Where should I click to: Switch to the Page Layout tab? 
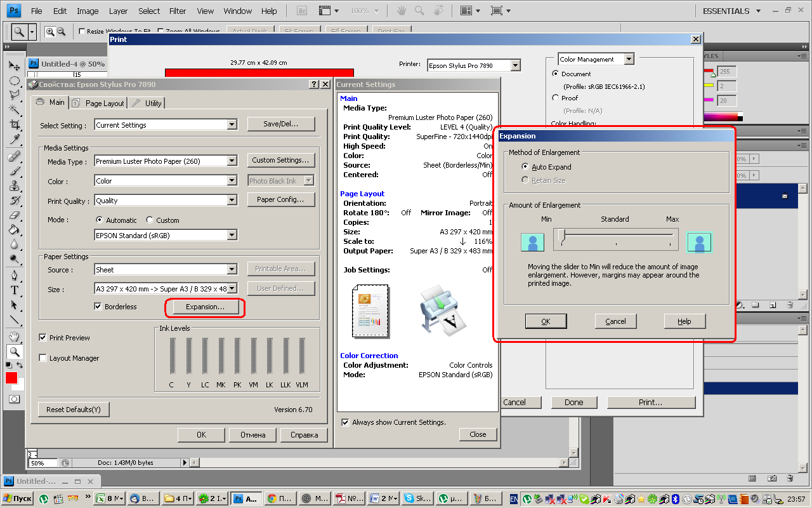click(x=98, y=104)
